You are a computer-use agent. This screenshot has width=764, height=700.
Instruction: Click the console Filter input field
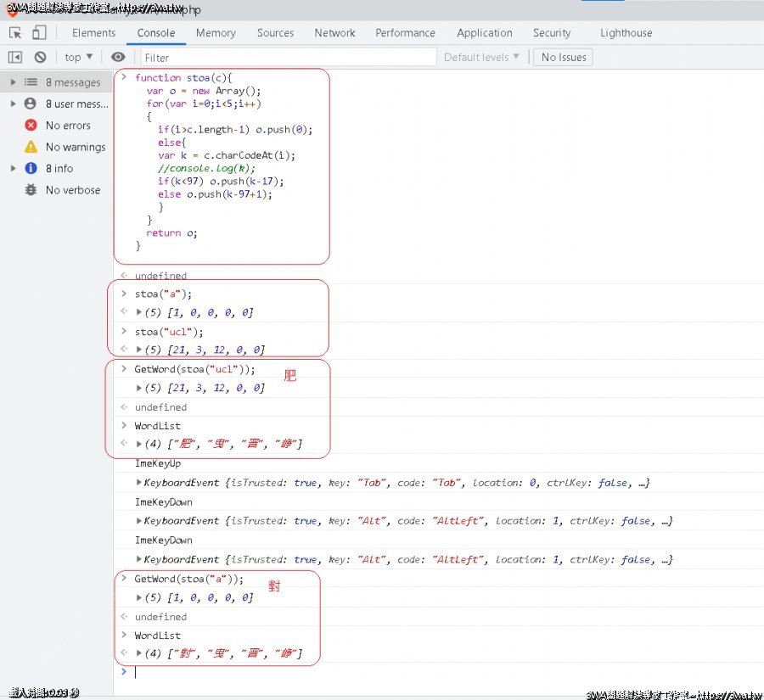[289, 57]
